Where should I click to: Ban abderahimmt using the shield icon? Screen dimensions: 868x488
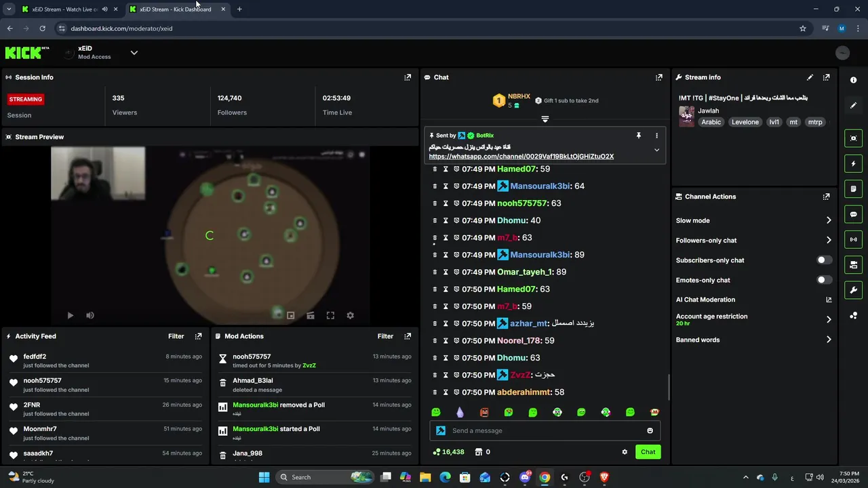456,392
